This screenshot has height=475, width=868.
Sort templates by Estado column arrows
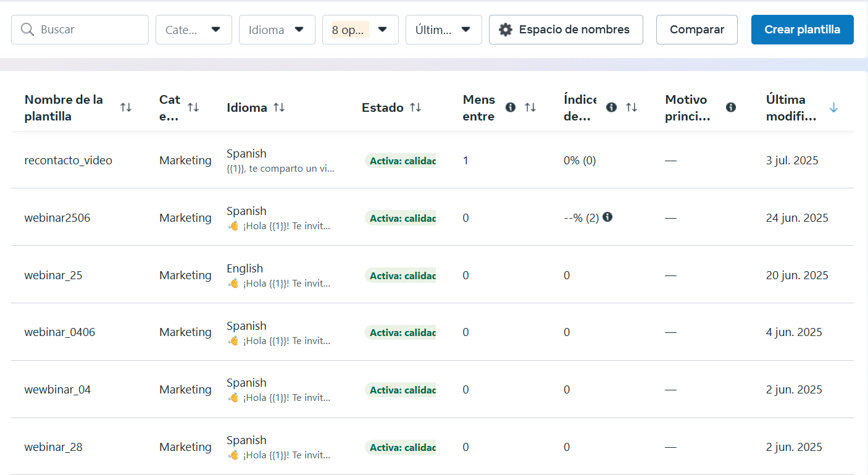point(415,107)
